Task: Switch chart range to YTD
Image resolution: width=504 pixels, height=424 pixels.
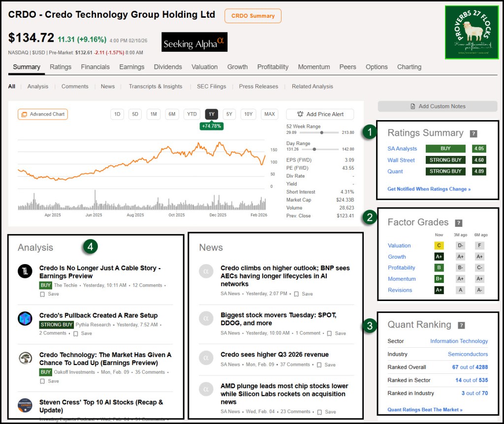Action: click(x=191, y=114)
